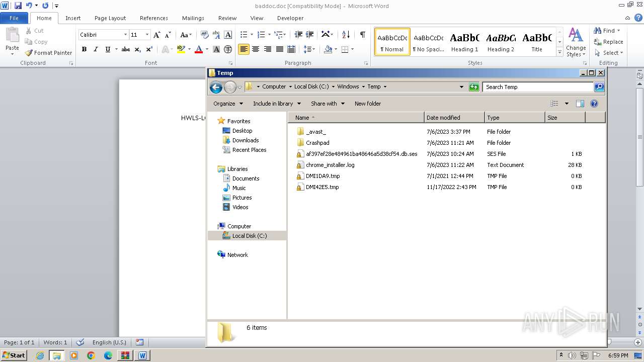
Task: Increase paragraph indent
Action: (x=310, y=35)
